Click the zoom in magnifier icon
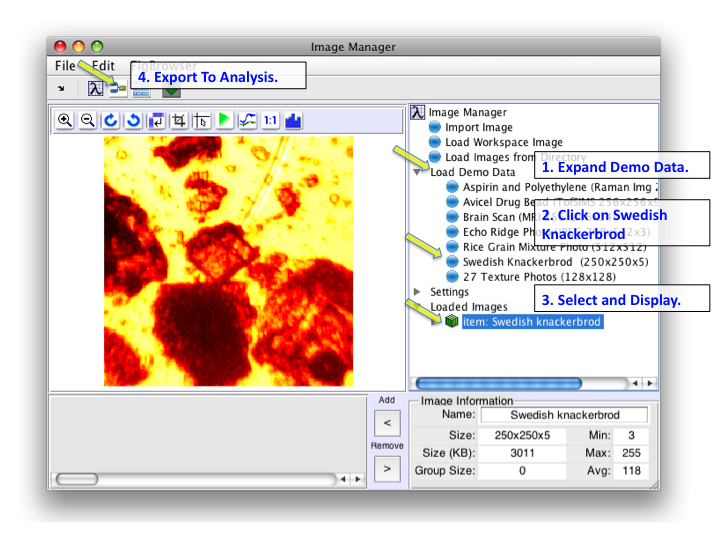The height and width of the screenshot is (540, 720). click(65, 120)
